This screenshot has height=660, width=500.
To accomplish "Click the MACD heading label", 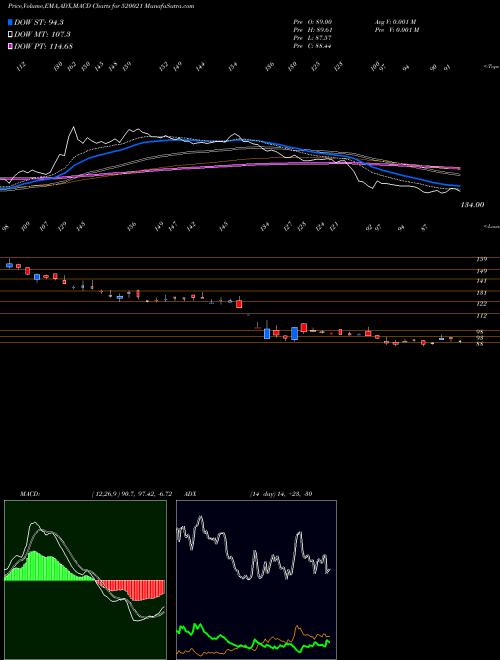I will 30,494.
